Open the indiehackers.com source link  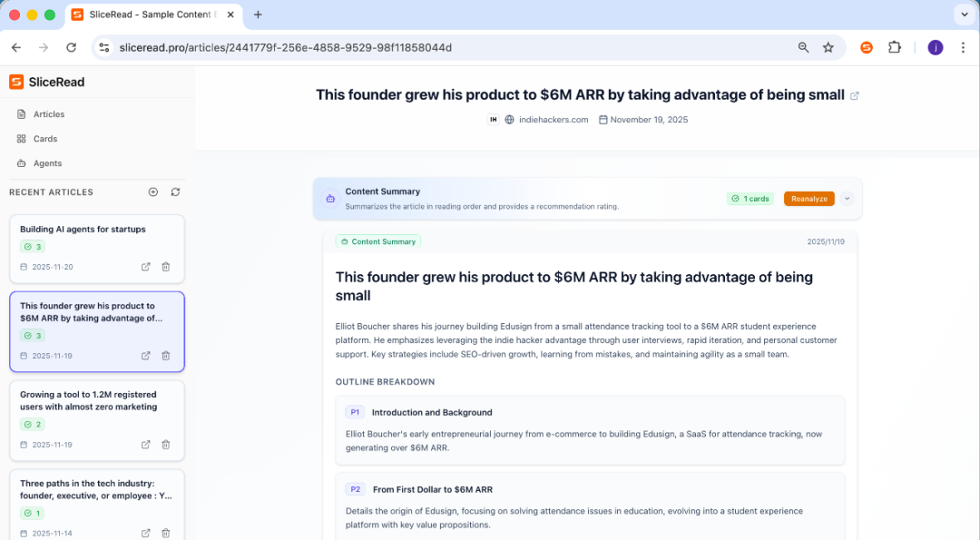(553, 120)
